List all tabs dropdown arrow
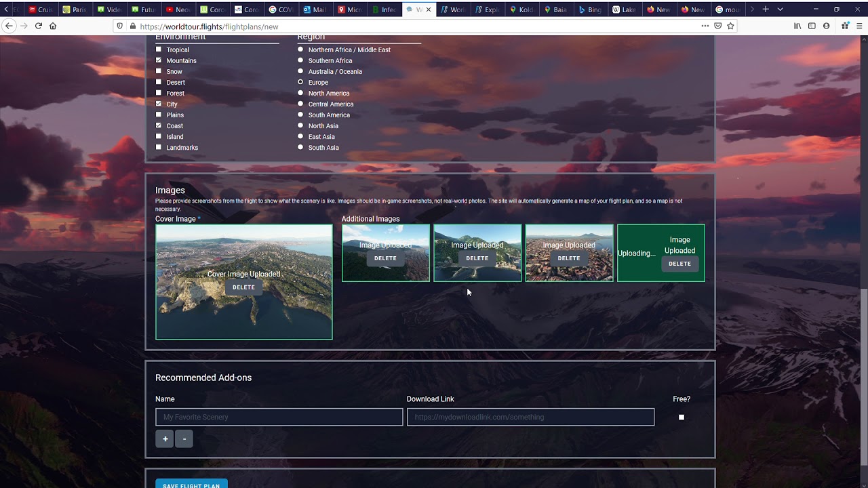 coord(780,9)
